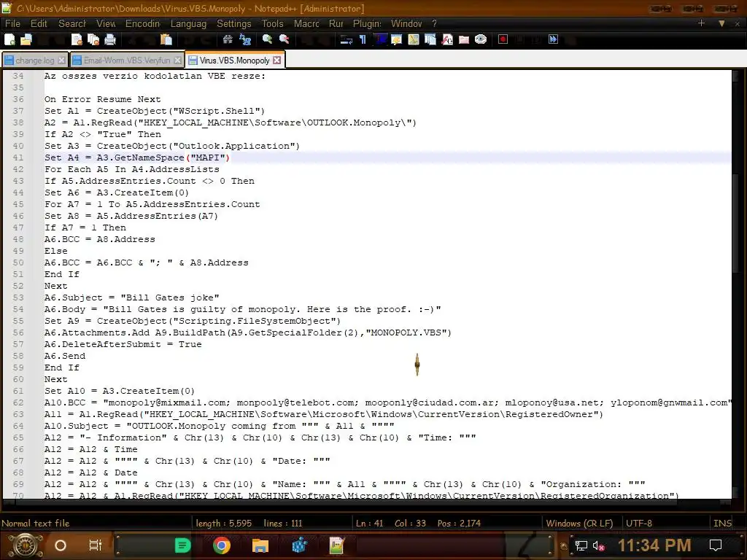Click the Print toolbar icon
The width and height of the screenshot is (747, 560).
coord(110,39)
